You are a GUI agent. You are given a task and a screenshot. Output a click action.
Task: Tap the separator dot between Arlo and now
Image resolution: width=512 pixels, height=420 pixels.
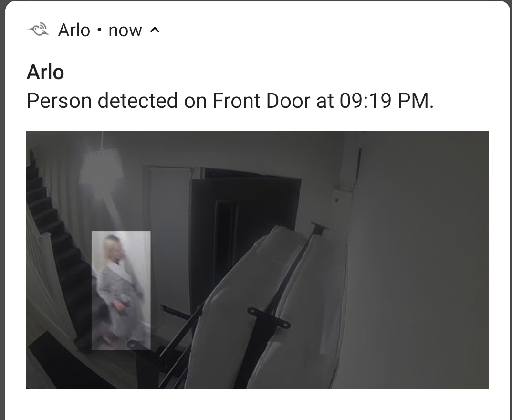(99, 31)
